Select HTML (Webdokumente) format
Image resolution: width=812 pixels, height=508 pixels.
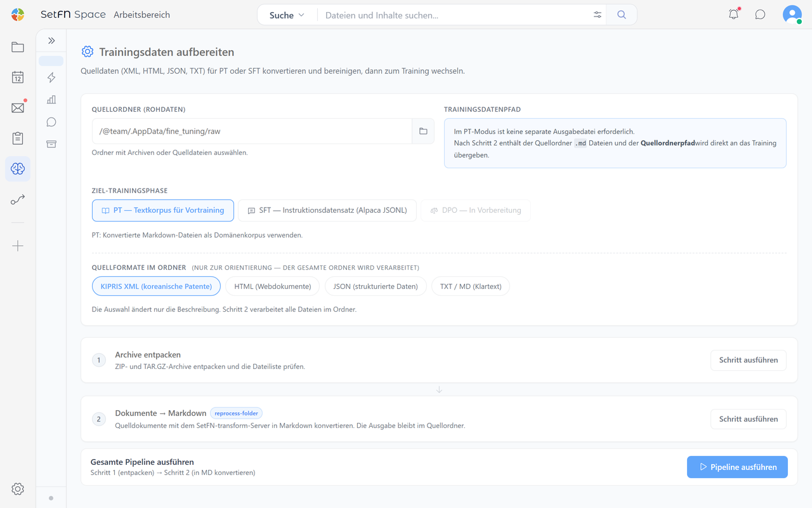pyautogui.click(x=273, y=286)
